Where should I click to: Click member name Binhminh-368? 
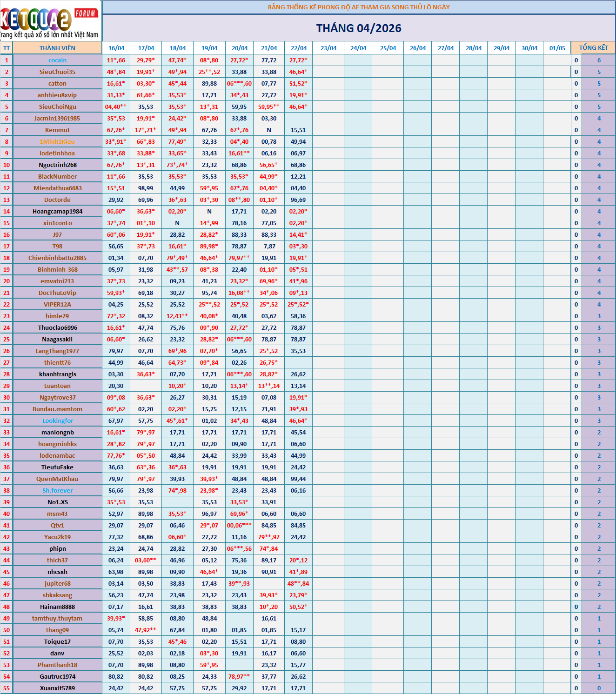[x=57, y=269]
